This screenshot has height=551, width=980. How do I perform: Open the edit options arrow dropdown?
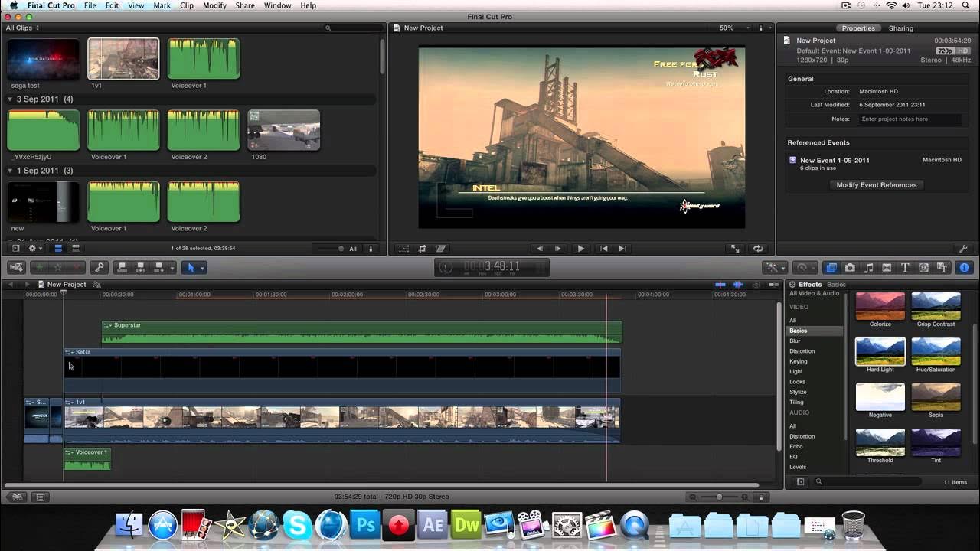173,268
